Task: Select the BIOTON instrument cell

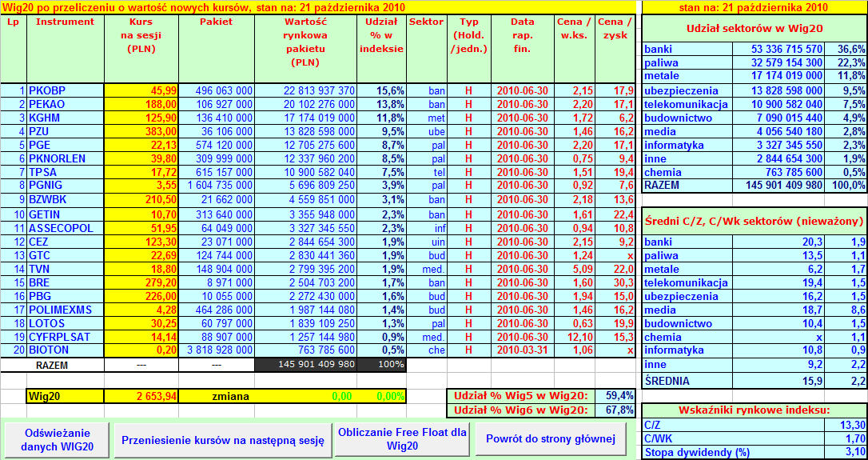Action: [x=66, y=350]
